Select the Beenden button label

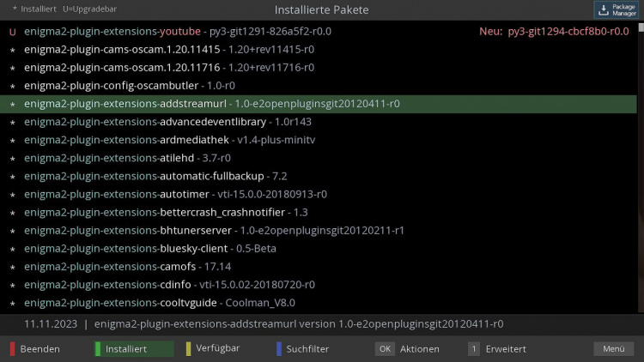click(x=39, y=349)
